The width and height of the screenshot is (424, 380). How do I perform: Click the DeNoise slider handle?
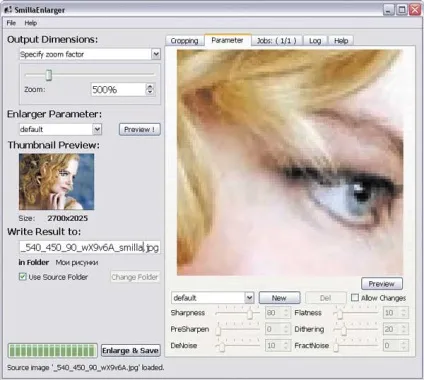[222, 347]
